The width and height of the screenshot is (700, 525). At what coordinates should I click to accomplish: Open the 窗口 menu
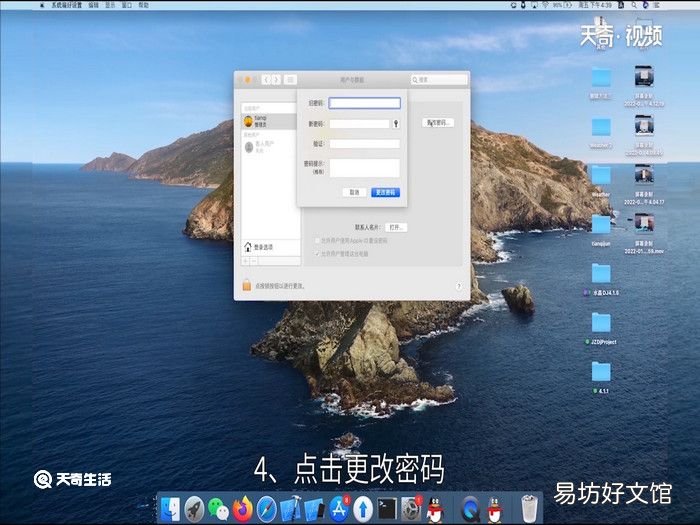pyautogui.click(x=127, y=5)
